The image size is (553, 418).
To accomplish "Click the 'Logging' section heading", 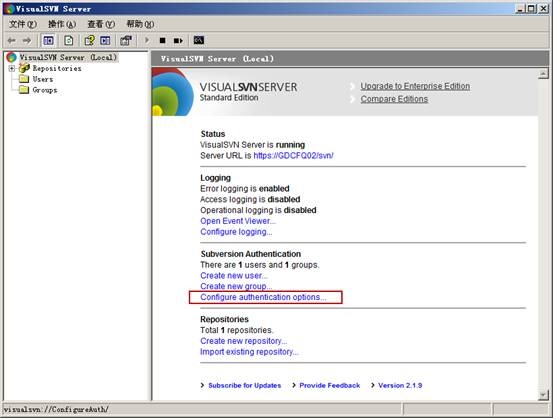I will [215, 178].
